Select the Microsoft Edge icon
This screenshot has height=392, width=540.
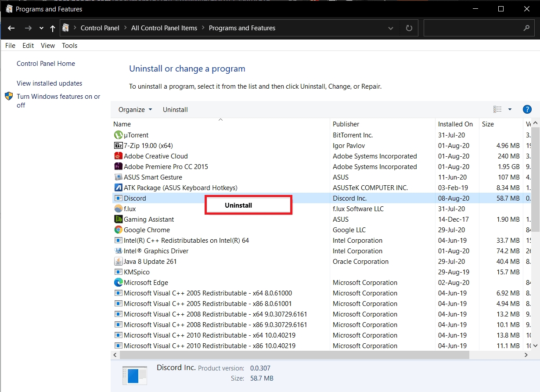click(x=118, y=283)
